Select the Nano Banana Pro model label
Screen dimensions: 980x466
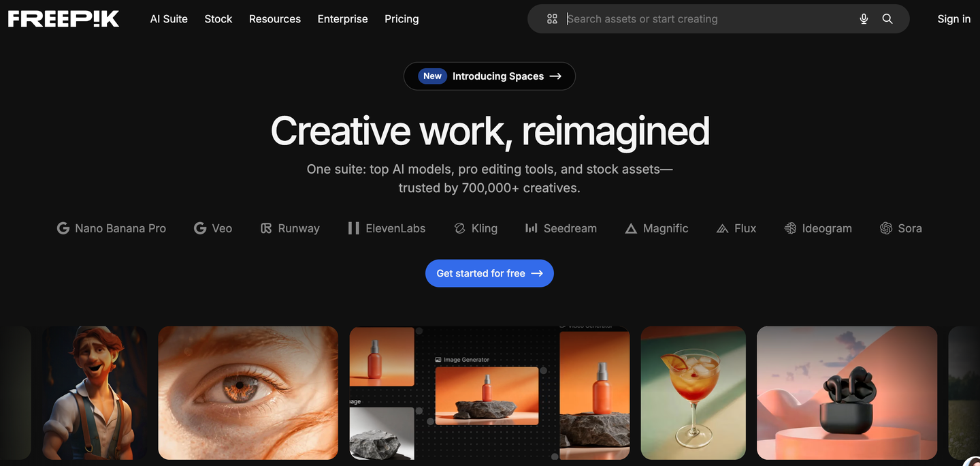click(120, 228)
